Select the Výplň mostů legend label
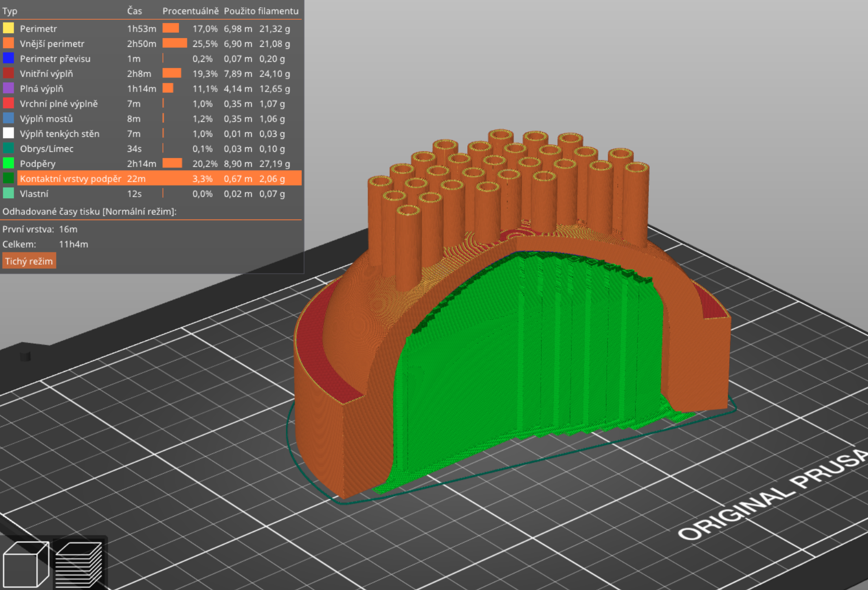The height and width of the screenshot is (590, 868). point(46,119)
